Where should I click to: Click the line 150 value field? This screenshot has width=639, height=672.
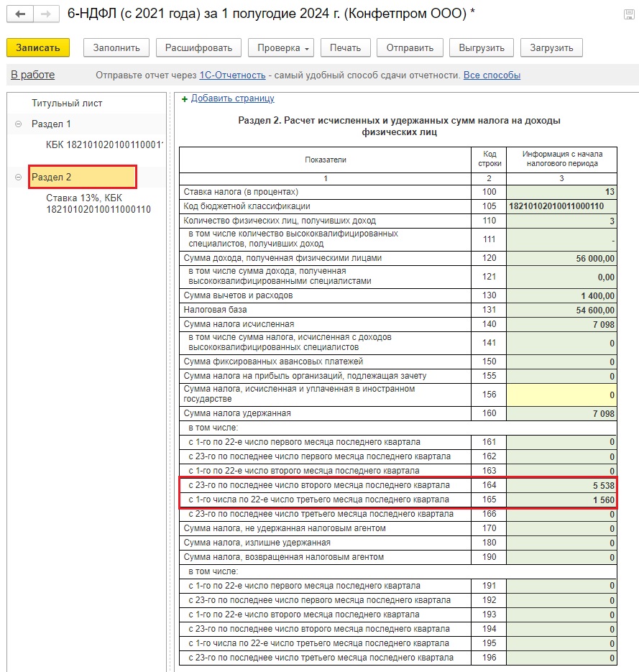561,362
